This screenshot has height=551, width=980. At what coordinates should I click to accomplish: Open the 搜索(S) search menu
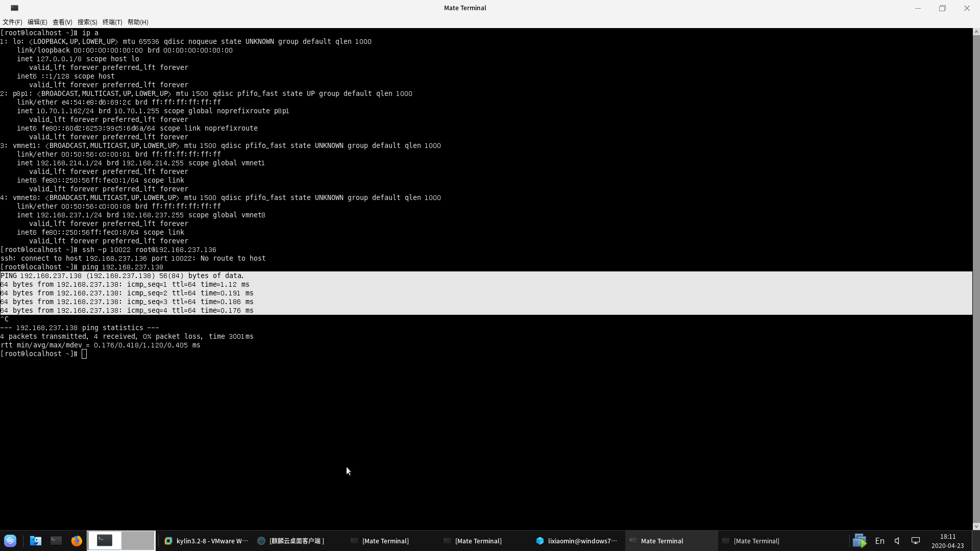click(87, 22)
